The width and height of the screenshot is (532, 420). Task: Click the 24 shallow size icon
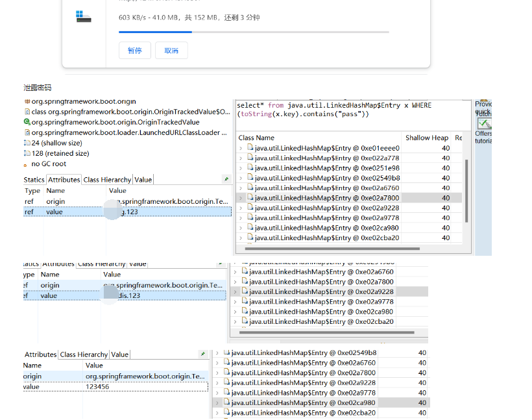tap(27, 143)
